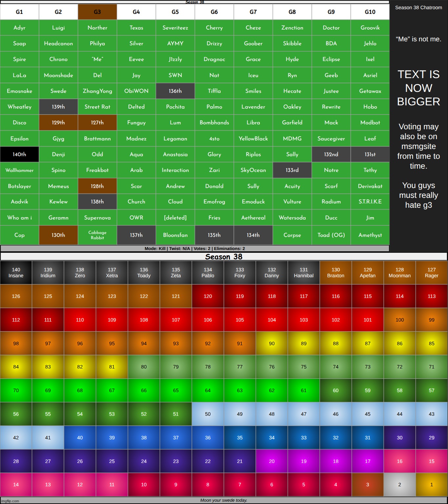
Task: Click the Toad (OG) cell
Action: click(331, 235)
